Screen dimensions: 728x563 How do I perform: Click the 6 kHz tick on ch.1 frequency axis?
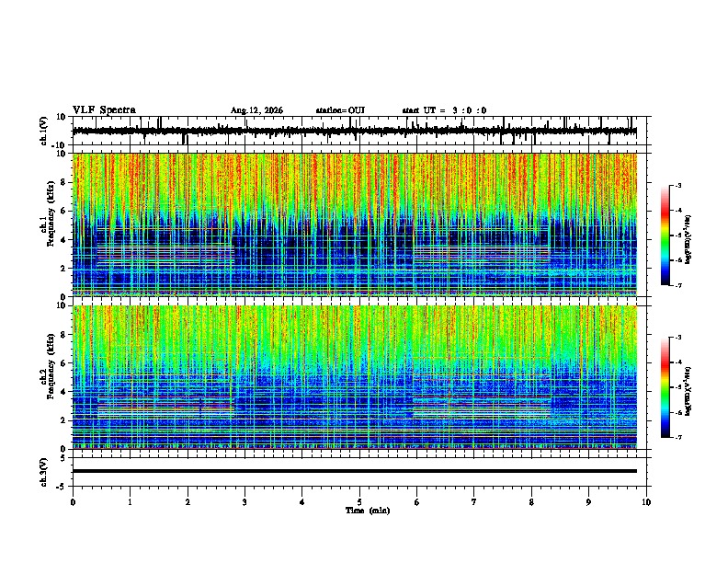pos(64,211)
